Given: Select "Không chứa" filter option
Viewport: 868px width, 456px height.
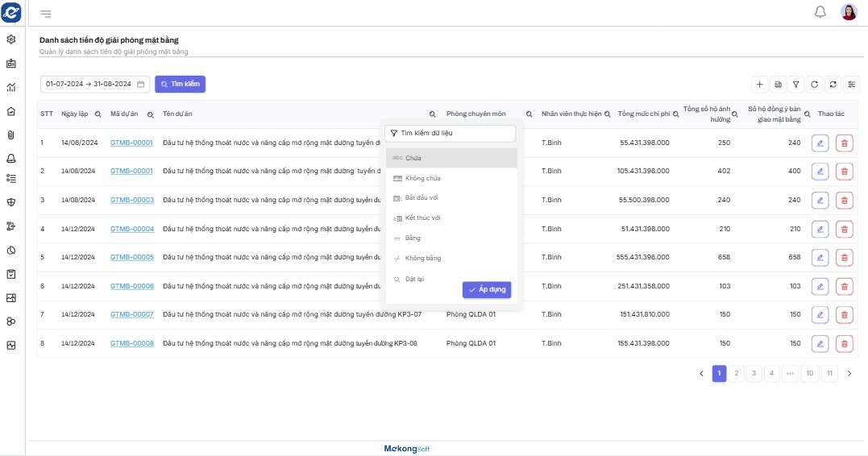Looking at the screenshot, I should [422, 178].
